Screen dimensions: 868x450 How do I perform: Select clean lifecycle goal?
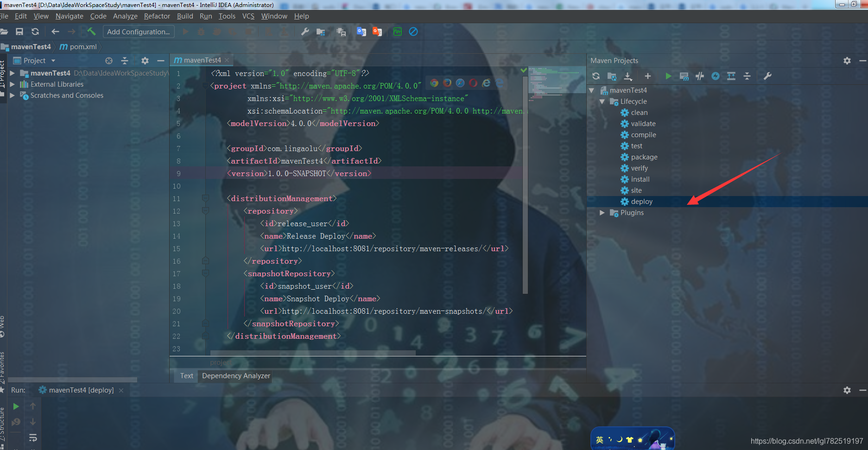[x=639, y=113]
